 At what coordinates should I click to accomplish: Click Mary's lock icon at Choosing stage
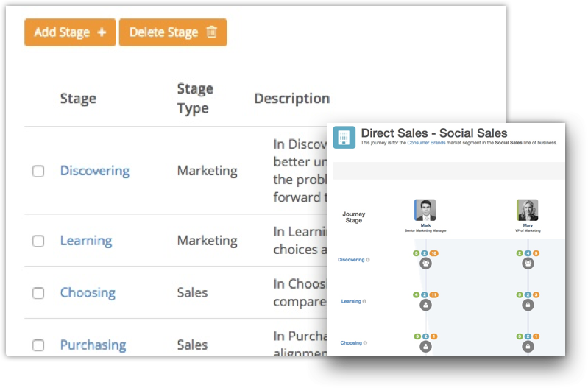(x=528, y=347)
